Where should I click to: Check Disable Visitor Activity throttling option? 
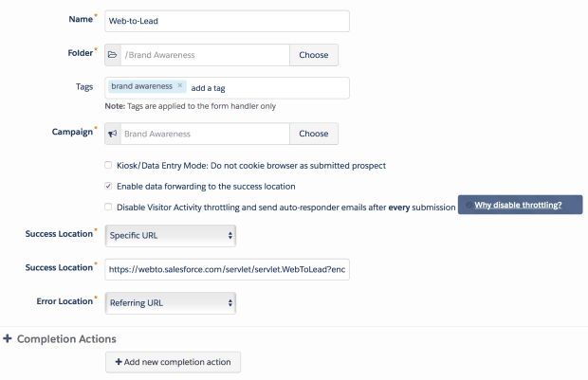(109, 207)
